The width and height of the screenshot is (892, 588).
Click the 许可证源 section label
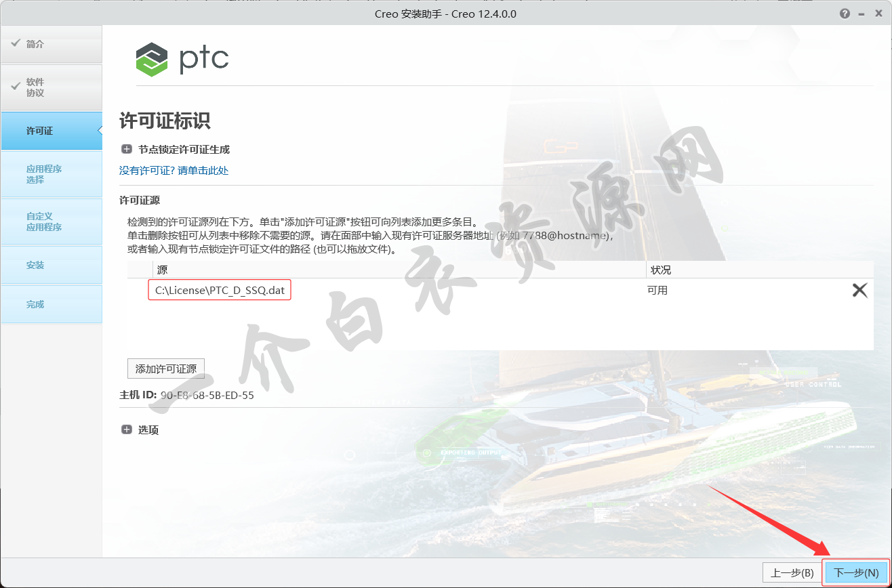(x=140, y=201)
